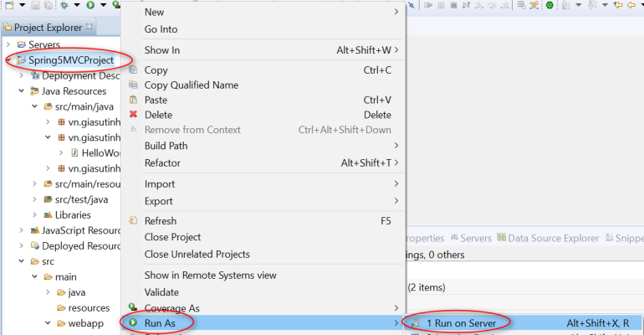Toggle Use Step Filters

[534, 5]
